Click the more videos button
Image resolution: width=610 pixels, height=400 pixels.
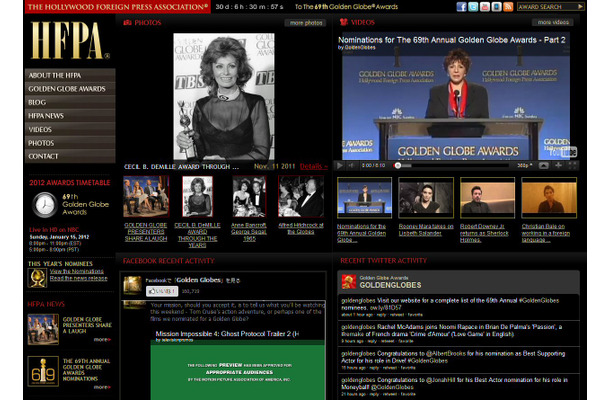[x=553, y=23]
